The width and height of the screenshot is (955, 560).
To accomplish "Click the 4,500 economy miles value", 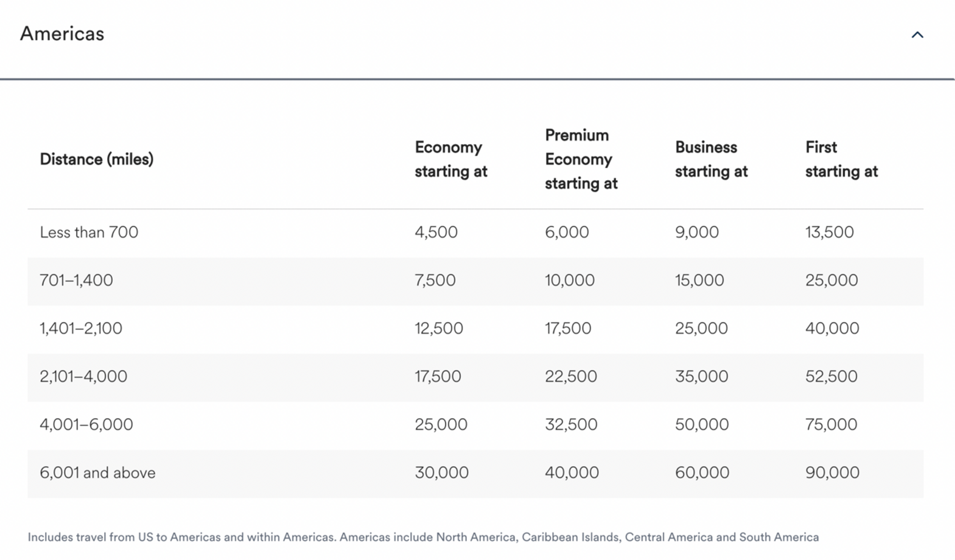I will pos(436,232).
